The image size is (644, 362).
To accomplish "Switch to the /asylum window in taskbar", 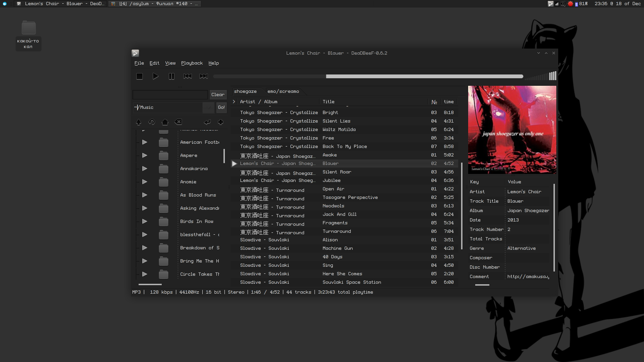I will click(154, 4).
